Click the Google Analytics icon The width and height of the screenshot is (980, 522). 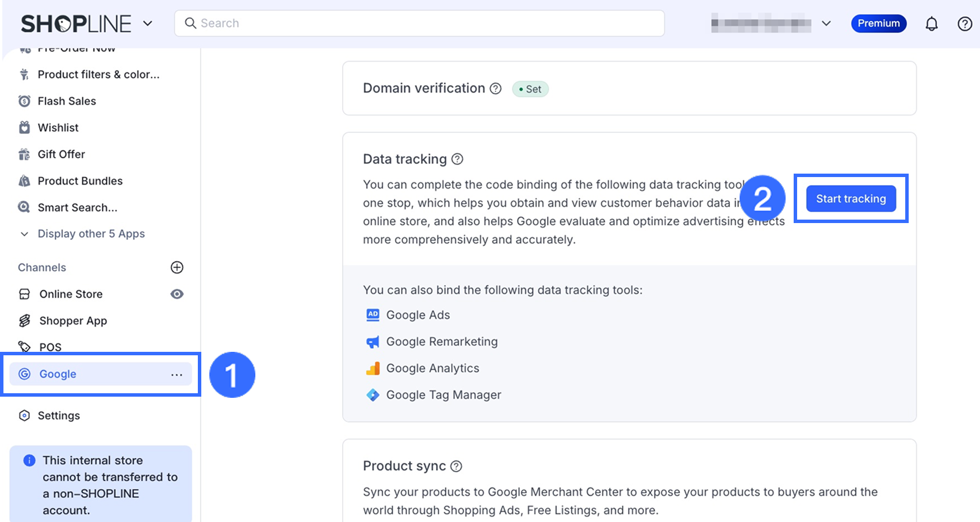pyautogui.click(x=373, y=369)
